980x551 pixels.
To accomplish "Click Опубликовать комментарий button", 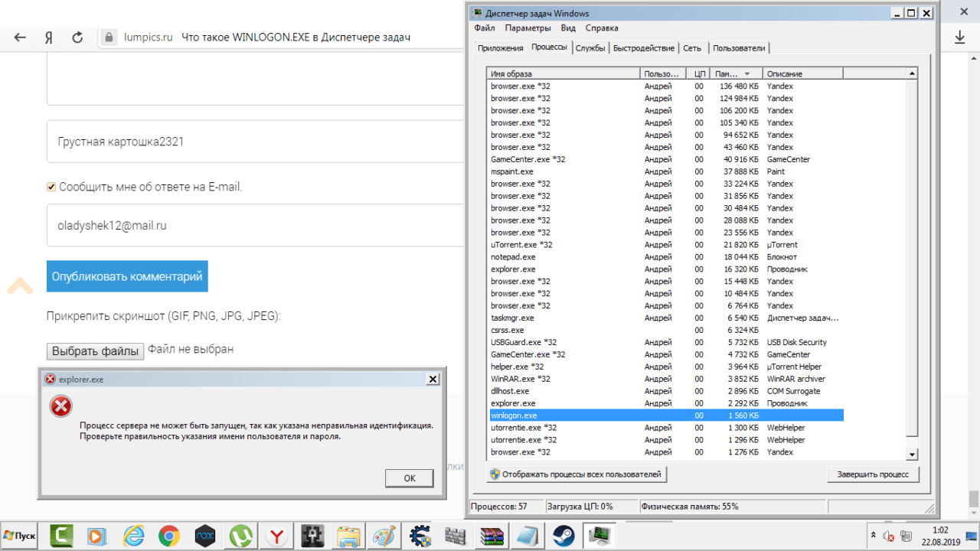I will [127, 276].
